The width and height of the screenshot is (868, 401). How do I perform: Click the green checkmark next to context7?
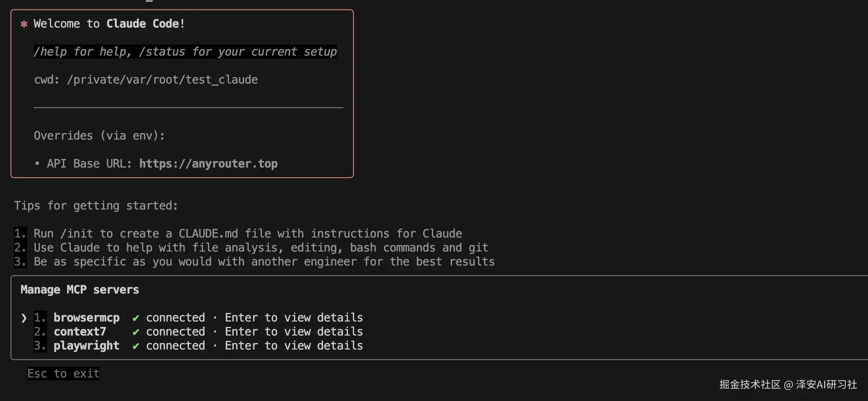coord(136,332)
